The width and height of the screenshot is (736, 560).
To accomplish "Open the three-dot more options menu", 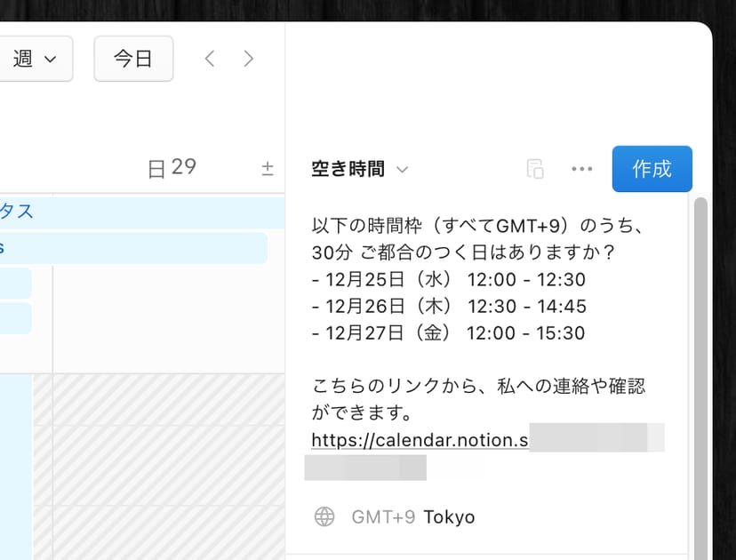I will (582, 169).
